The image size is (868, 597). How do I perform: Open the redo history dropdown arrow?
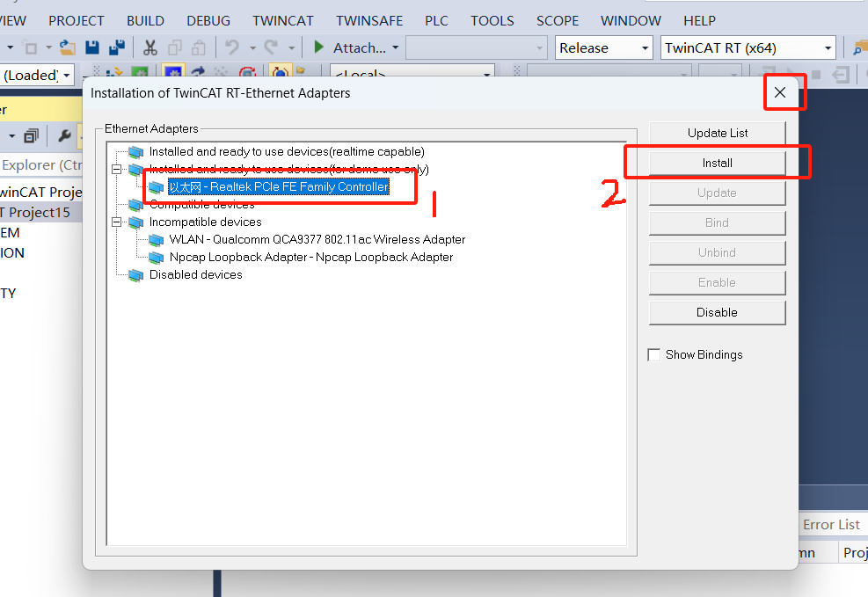[291, 48]
